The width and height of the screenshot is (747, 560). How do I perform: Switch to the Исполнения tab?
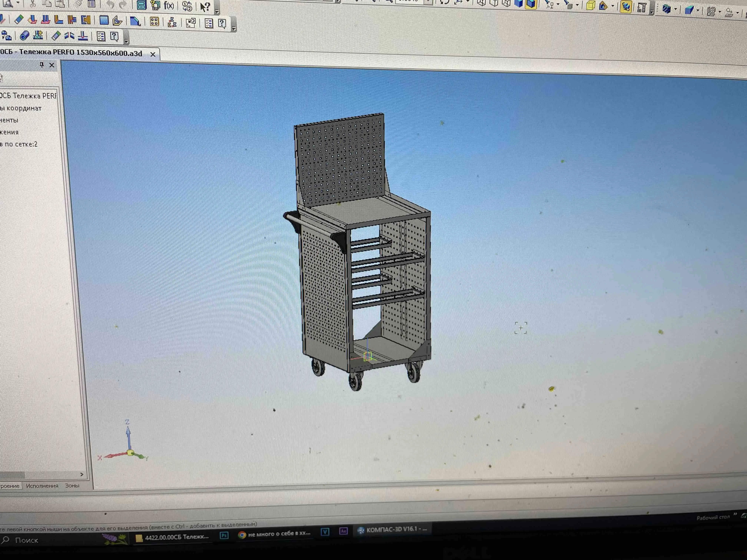coord(42,486)
